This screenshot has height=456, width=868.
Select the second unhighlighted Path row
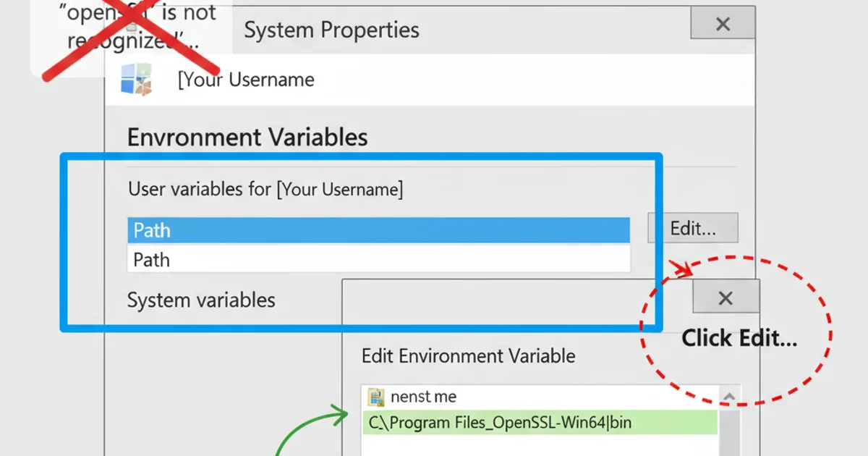[x=378, y=259]
